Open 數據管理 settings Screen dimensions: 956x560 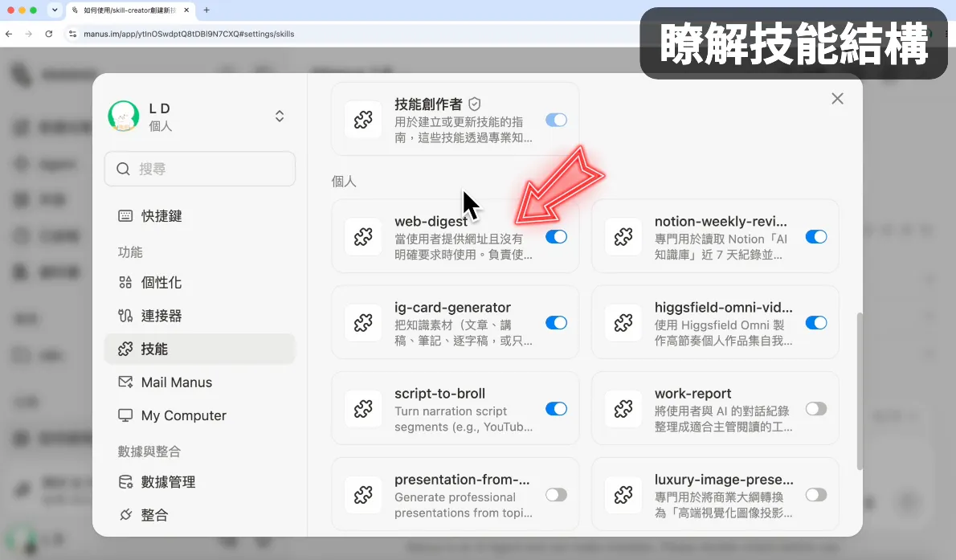pos(200,482)
